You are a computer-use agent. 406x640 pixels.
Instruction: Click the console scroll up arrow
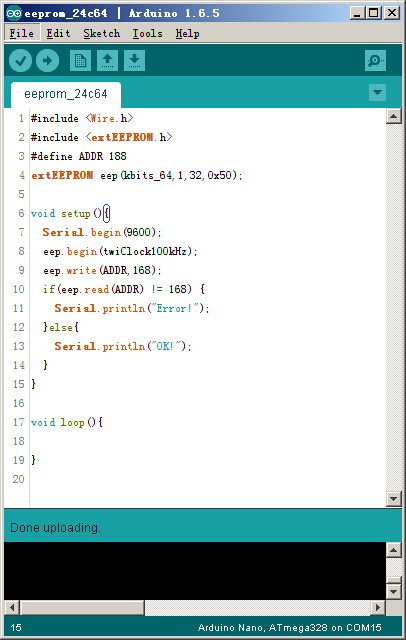point(394,551)
